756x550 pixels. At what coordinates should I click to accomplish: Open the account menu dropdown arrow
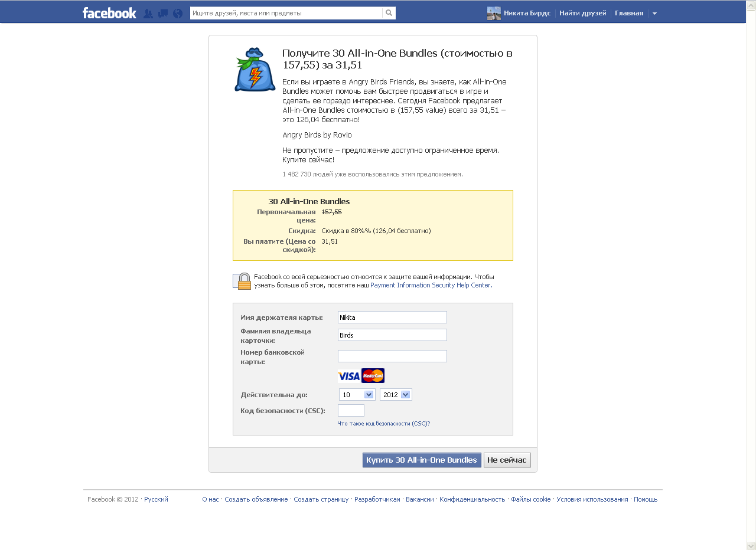pyautogui.click(x=654, y=14)
